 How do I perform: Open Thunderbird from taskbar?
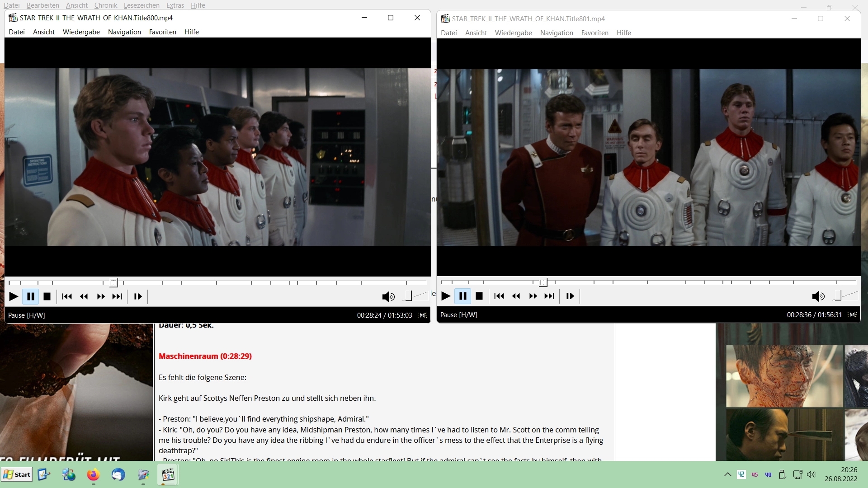[118, 475]
